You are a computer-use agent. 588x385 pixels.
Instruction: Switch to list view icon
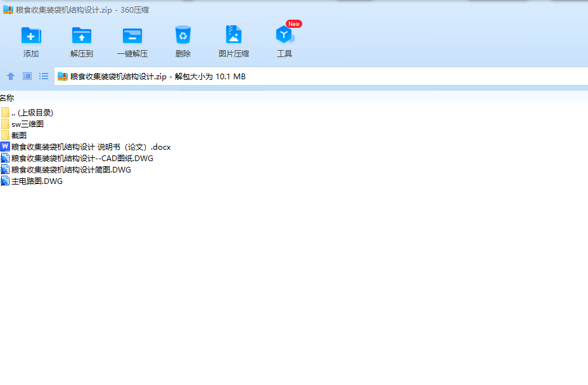[x=44, y=76]
